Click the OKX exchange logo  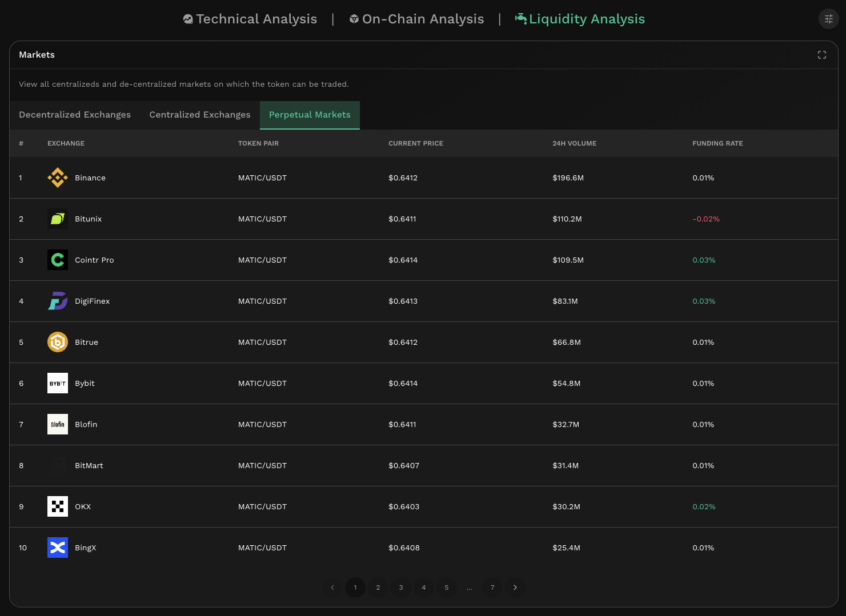coord(57,506)
